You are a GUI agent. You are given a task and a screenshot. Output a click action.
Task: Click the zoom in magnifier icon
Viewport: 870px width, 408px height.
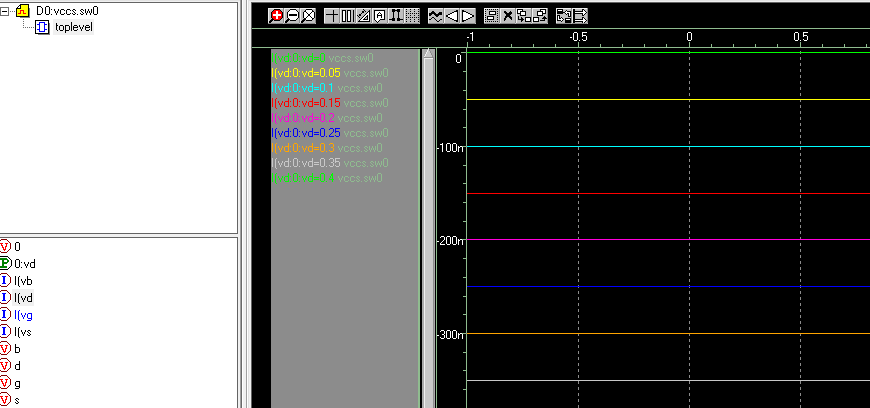click(276, 16)
